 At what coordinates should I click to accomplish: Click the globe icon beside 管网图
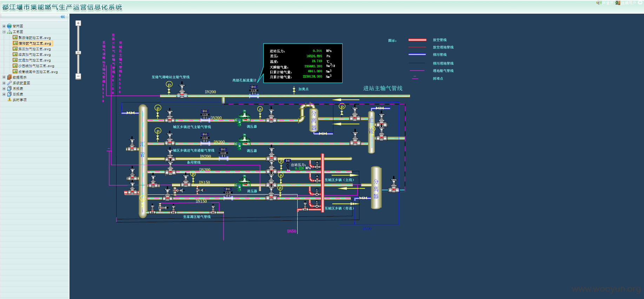(9, 26)
